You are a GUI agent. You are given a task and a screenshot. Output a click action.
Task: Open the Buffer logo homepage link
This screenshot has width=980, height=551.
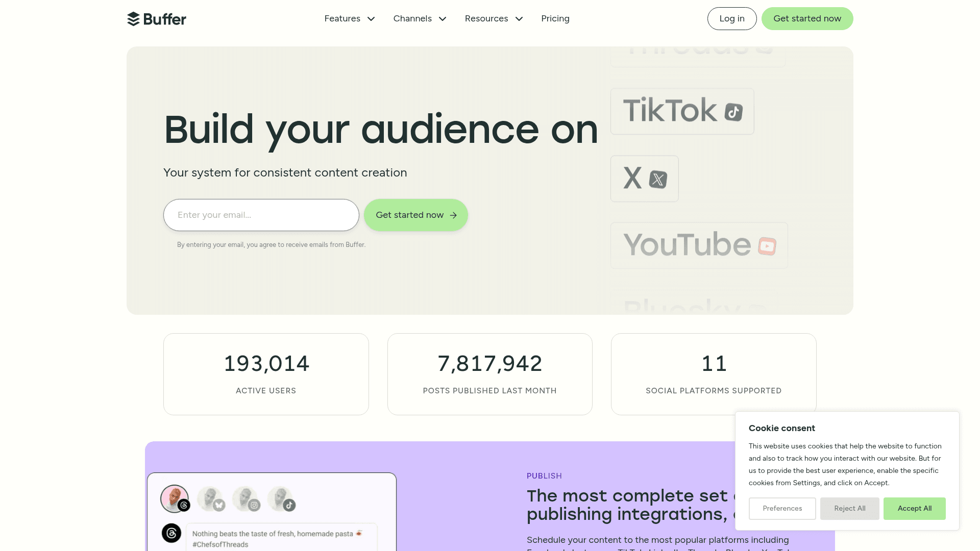[156, 19]
